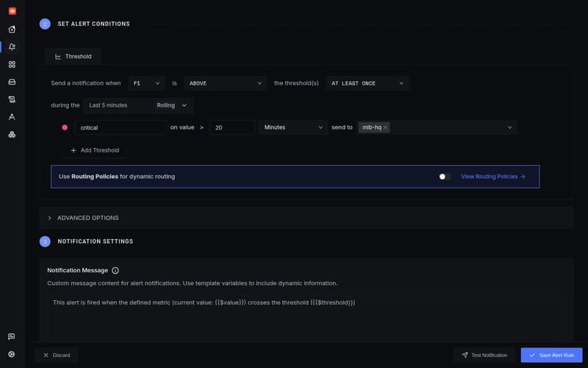The width and height of the screenshot is (588, 368).
Task: Open the drive-shaped sidebar icon below Dashboards
Action: (12, 82)
